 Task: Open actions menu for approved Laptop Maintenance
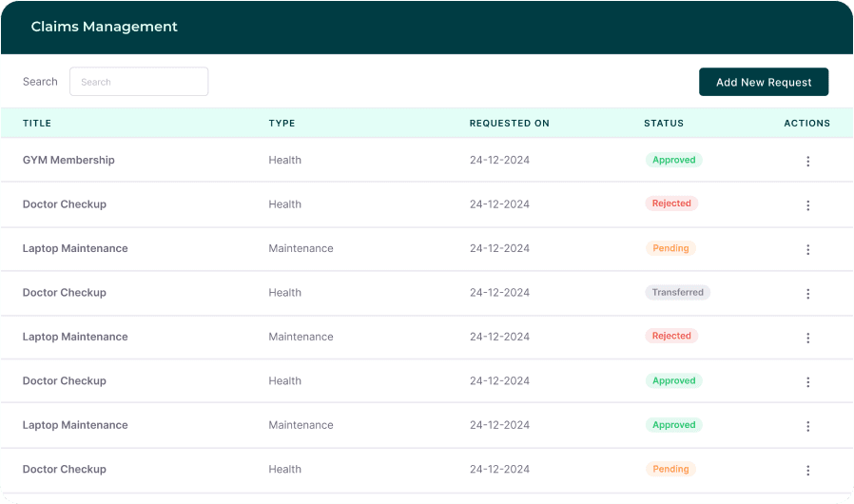807,426
